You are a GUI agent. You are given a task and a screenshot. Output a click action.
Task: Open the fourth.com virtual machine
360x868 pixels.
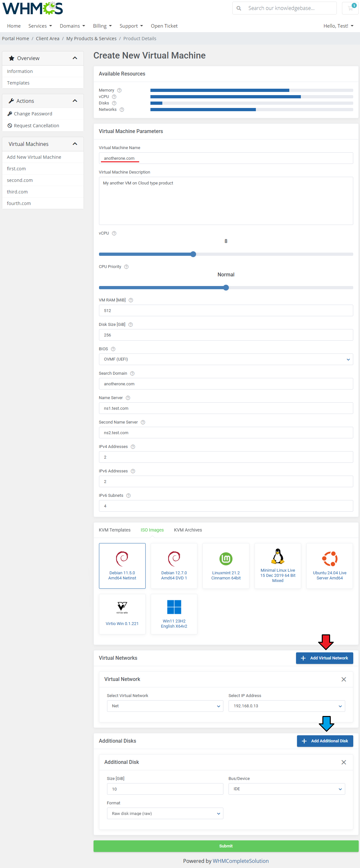point(43,203)
